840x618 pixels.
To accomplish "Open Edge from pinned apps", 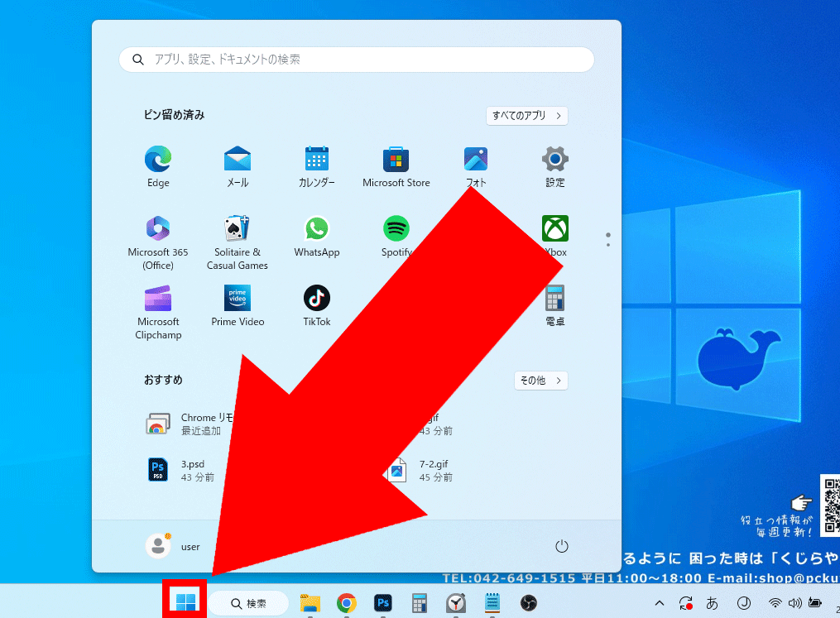I will [x=158, y=166].
